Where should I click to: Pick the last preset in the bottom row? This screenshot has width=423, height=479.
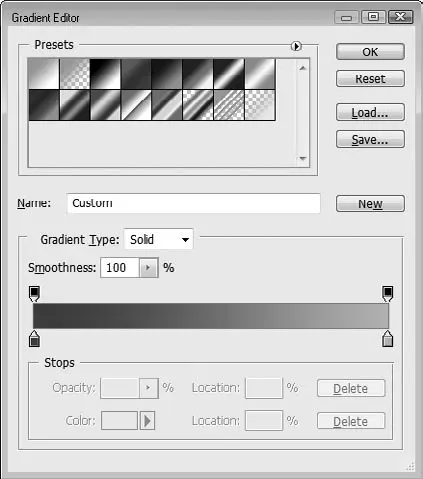click(260, 105)
